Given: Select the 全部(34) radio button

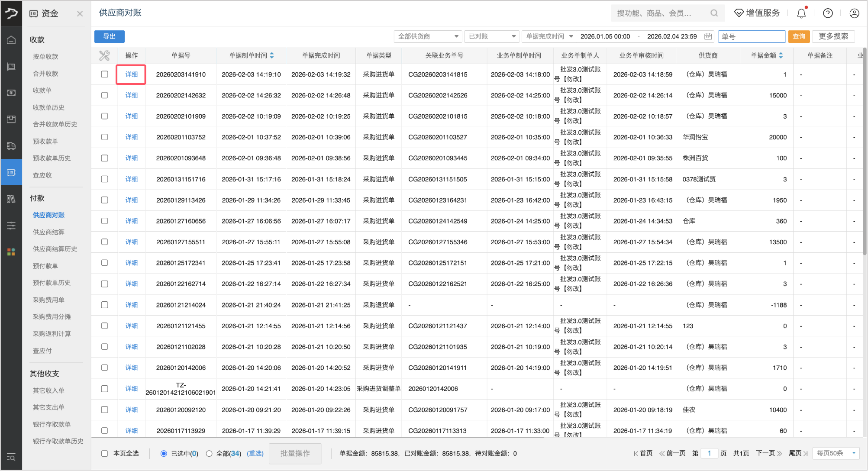Looking at the screenshot, I should point(209,453).
